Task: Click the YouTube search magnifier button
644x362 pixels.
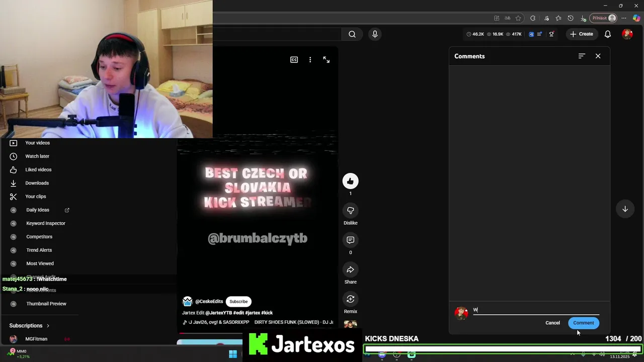Action: pos(352,34)
